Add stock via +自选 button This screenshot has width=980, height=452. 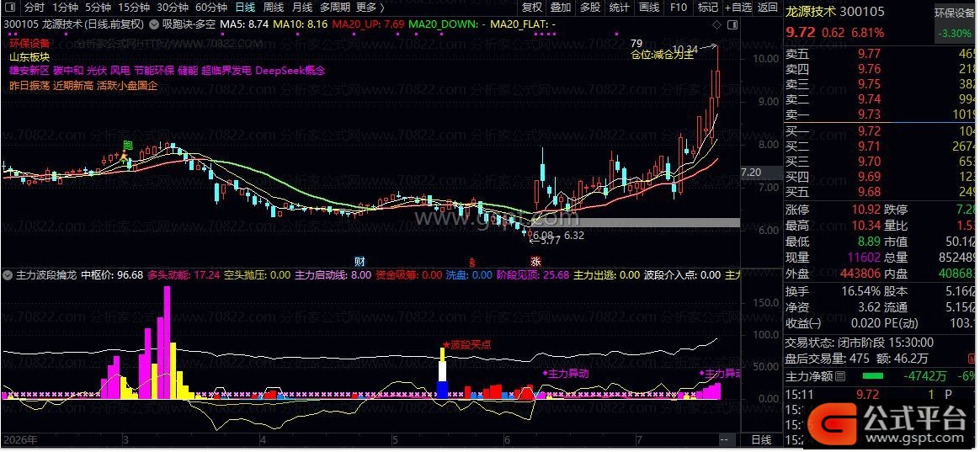pos(738,8)
